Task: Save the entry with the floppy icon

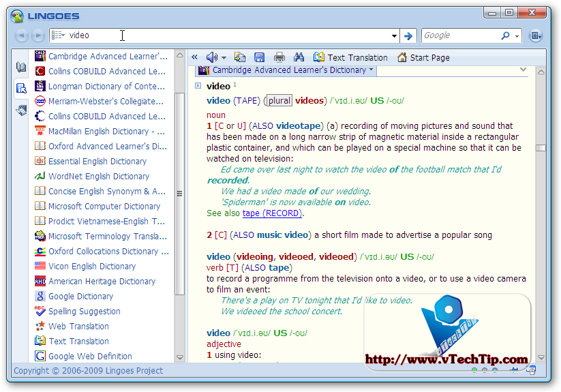Action: (260, 57)
